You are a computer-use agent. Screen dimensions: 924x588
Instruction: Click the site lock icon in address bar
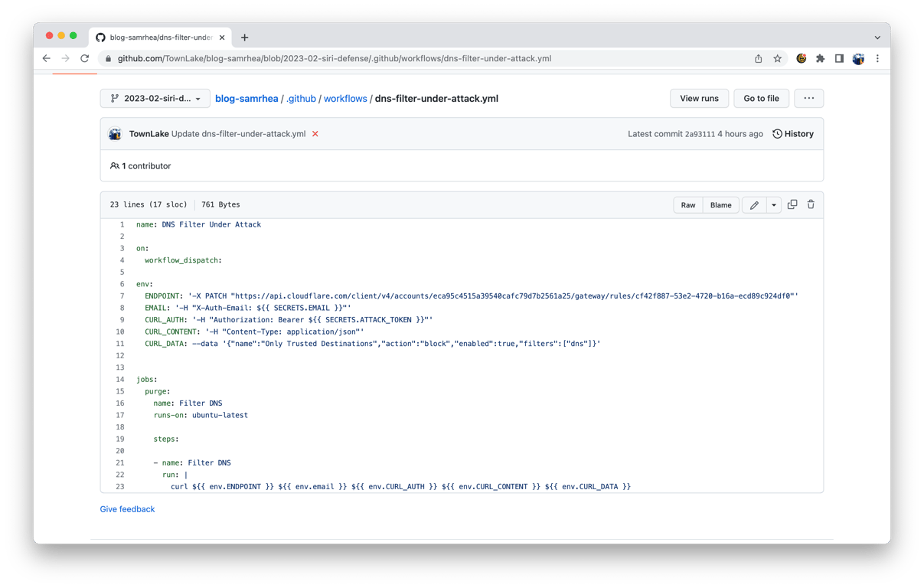(x=108, y=58)
